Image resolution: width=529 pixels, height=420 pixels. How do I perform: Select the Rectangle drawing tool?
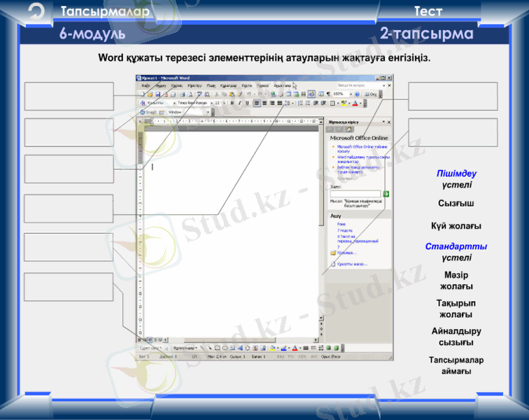coord(216,347)
